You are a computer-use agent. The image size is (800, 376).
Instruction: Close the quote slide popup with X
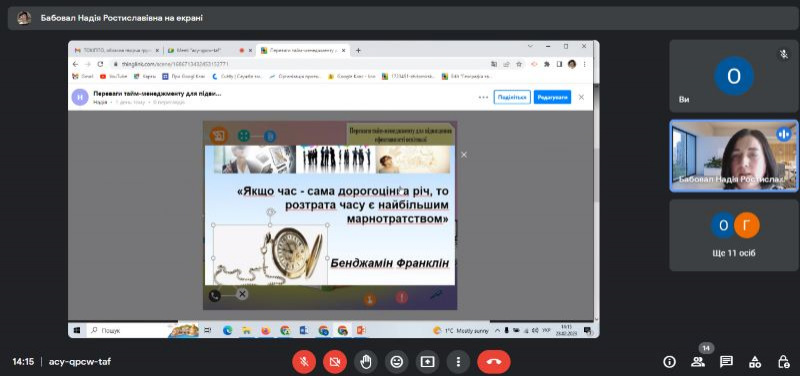464,155
